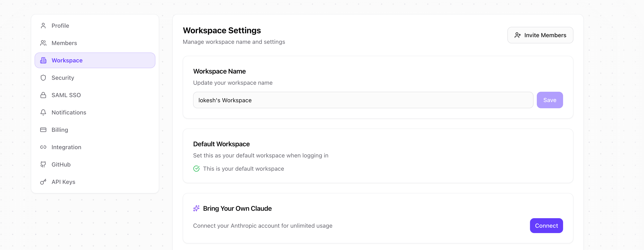Focus the workspace name text field
The height and width of the screenshot is (250, 644).
point(363,100)
